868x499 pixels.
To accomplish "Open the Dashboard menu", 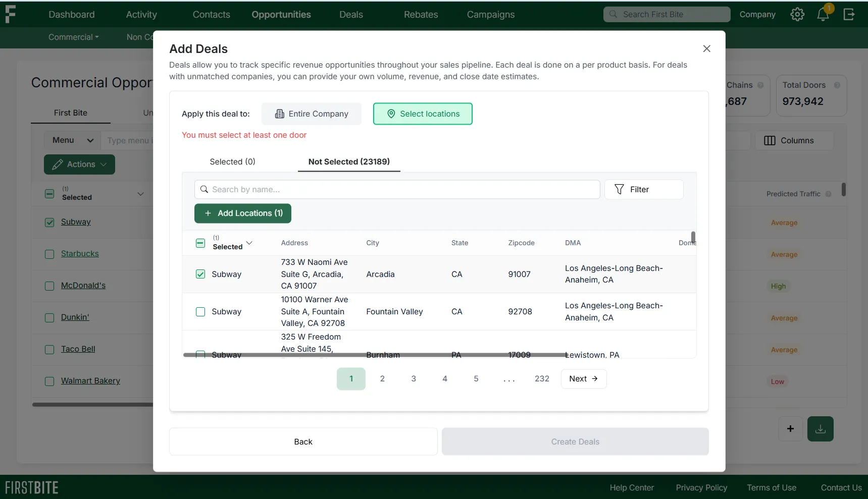I will (x=72, y=15).
